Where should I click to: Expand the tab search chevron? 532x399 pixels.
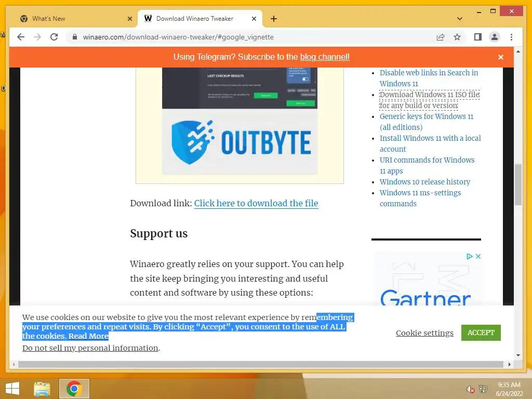click(x=460, y=19)
